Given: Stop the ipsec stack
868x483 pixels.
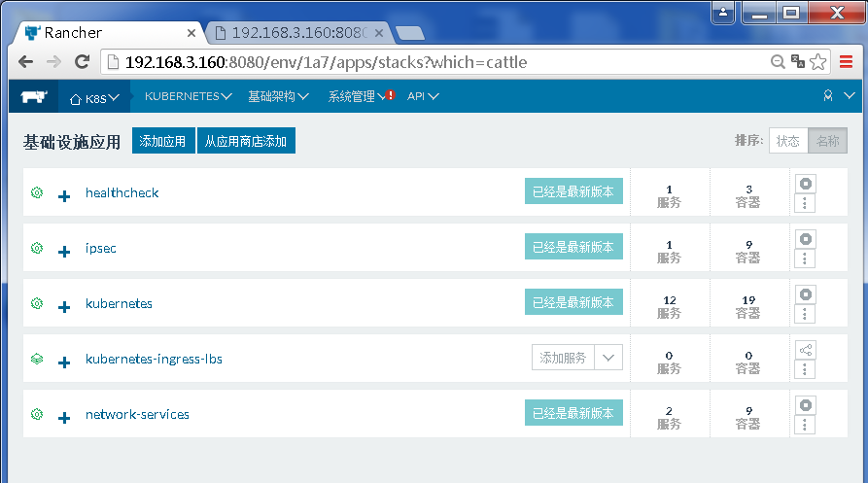Looking at the screenshot, I should coord(806,238).
